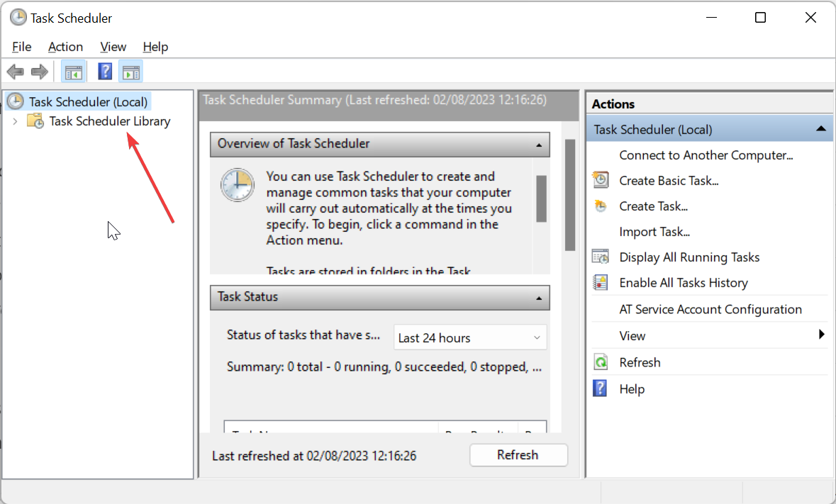Collapse the Task Status section
The image size is (836, 504).
click(x=538, y=298)
